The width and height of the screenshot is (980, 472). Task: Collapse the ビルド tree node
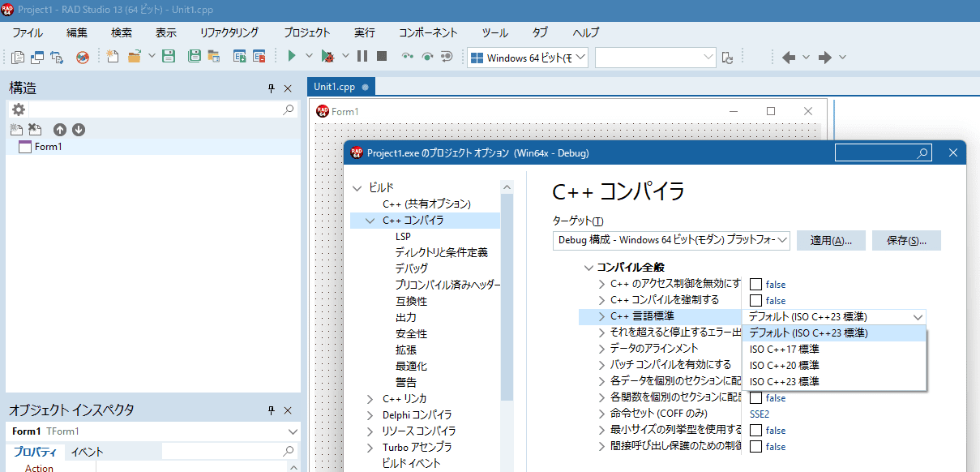tap(357, 187)
